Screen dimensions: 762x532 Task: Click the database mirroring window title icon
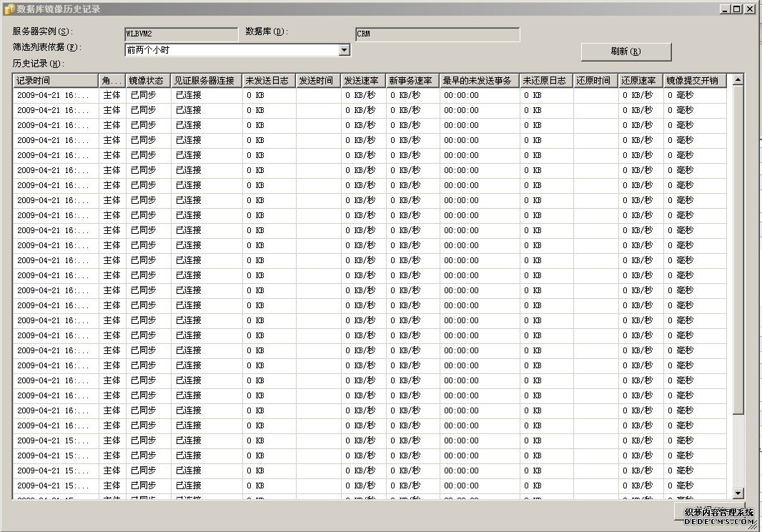(x=9, y=9)
